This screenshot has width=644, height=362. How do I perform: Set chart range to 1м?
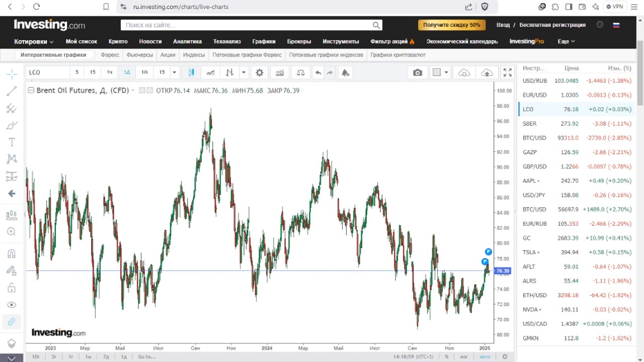click(x=88, y=356)
